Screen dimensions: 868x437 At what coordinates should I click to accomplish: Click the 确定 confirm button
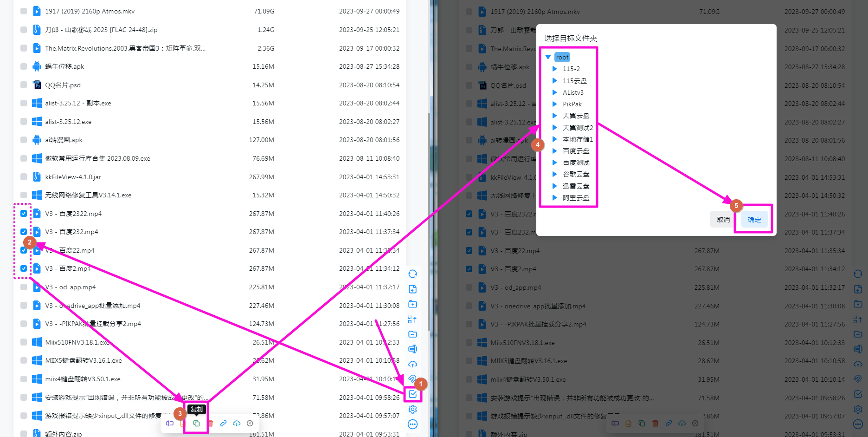coord(754,220)
